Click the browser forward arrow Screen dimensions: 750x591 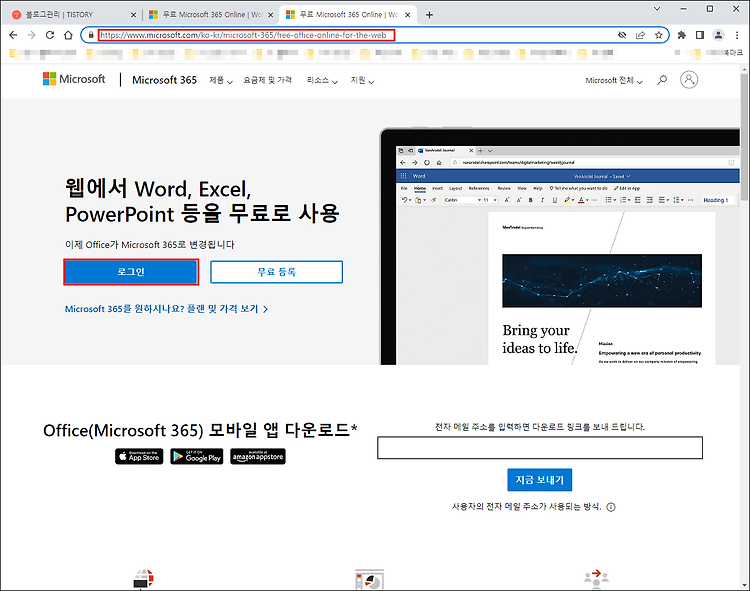32,35
